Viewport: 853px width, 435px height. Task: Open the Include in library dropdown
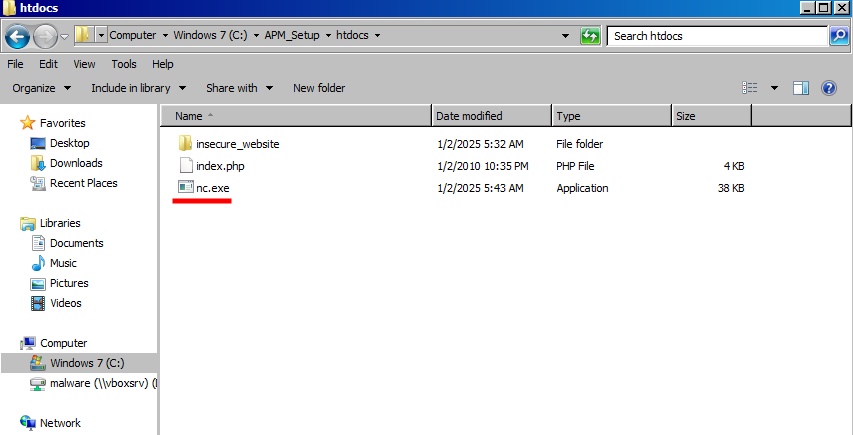coord(139,88)
